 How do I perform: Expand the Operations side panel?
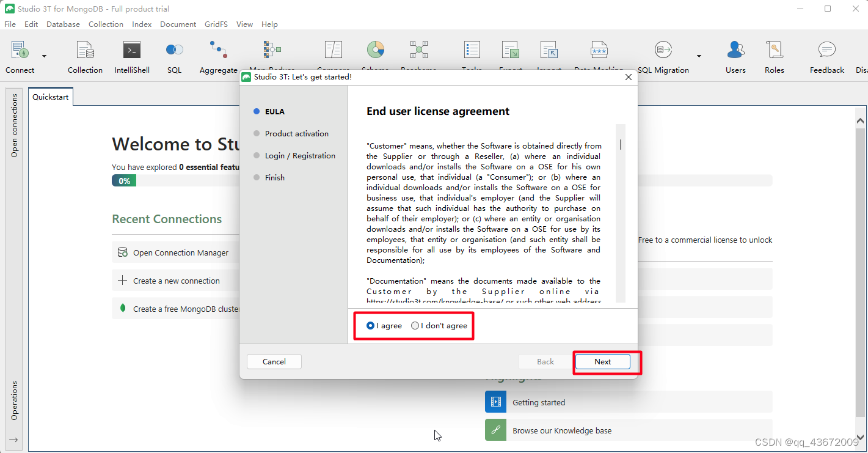15,401
